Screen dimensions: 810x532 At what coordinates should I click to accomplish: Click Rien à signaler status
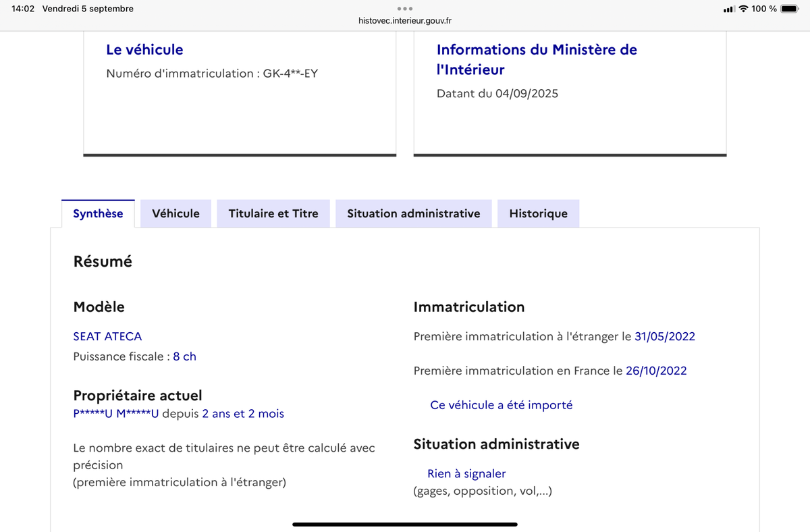click(x=466, y=474)
